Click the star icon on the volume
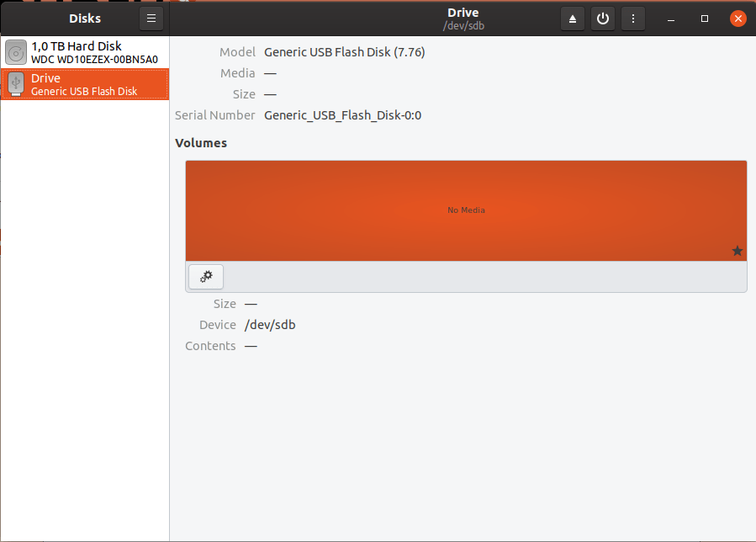The image size is (756, 542). point(737,250)
